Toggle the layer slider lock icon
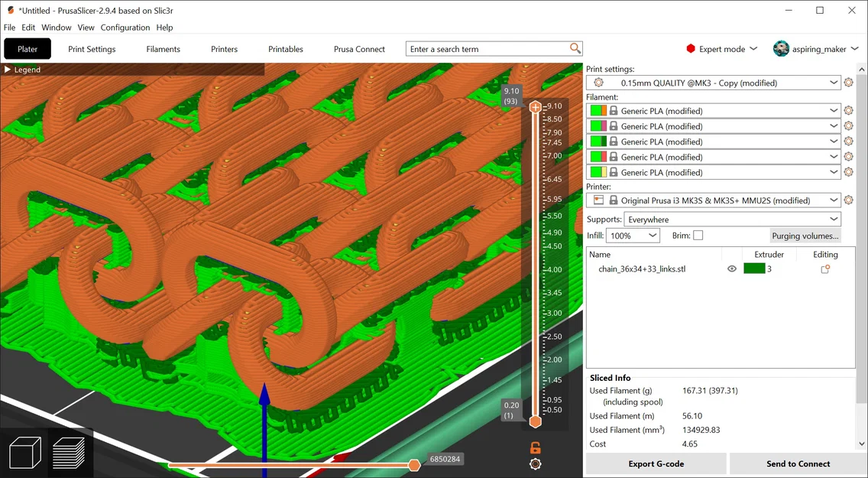The image size is (868, 478). (x=535, y=447)
